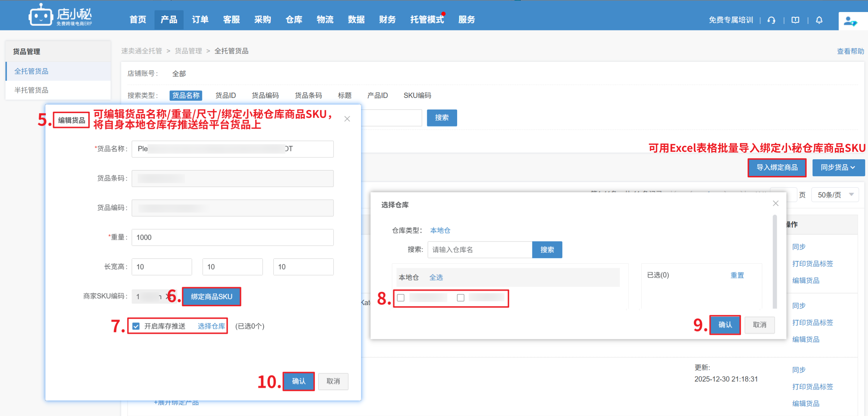Open the user account avatar icon
The height and width of the screenshot is (416, 868).
(x=850, y=22)
